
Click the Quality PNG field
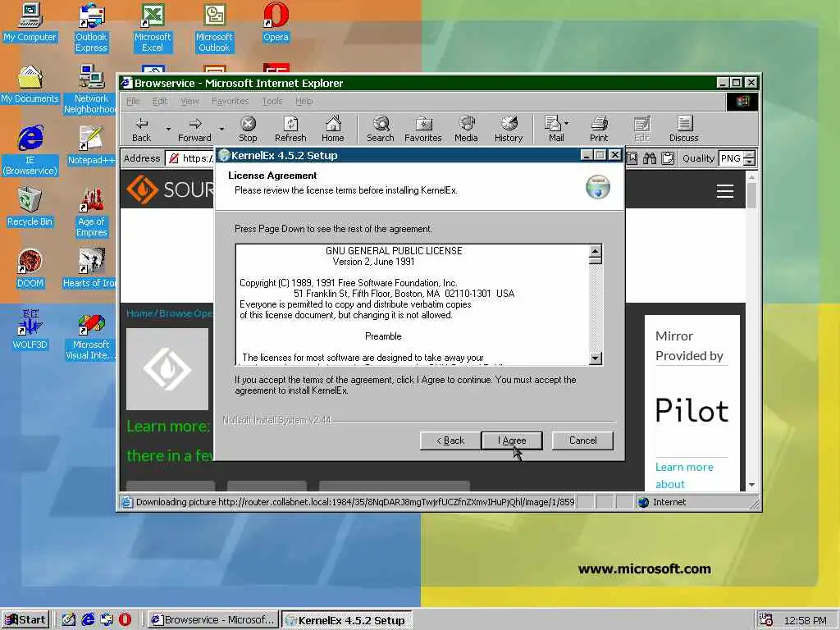[x=731, y=158]
